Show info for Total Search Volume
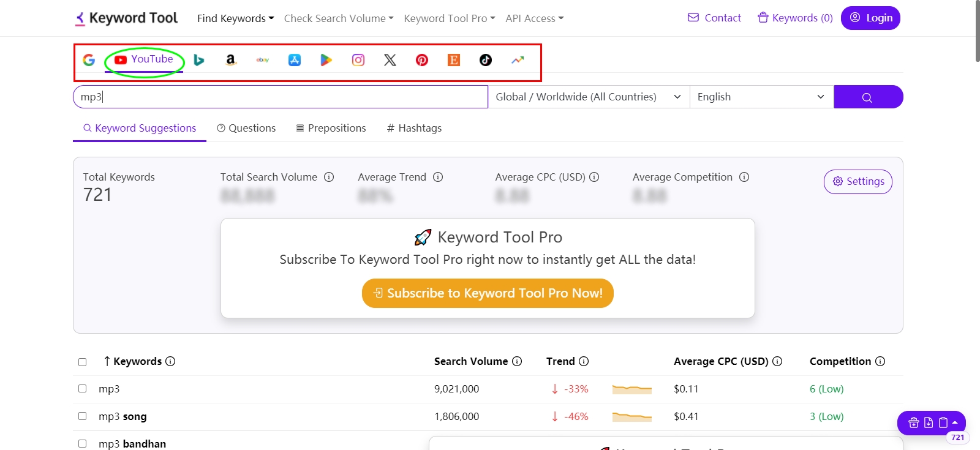 tap(329, 177)
